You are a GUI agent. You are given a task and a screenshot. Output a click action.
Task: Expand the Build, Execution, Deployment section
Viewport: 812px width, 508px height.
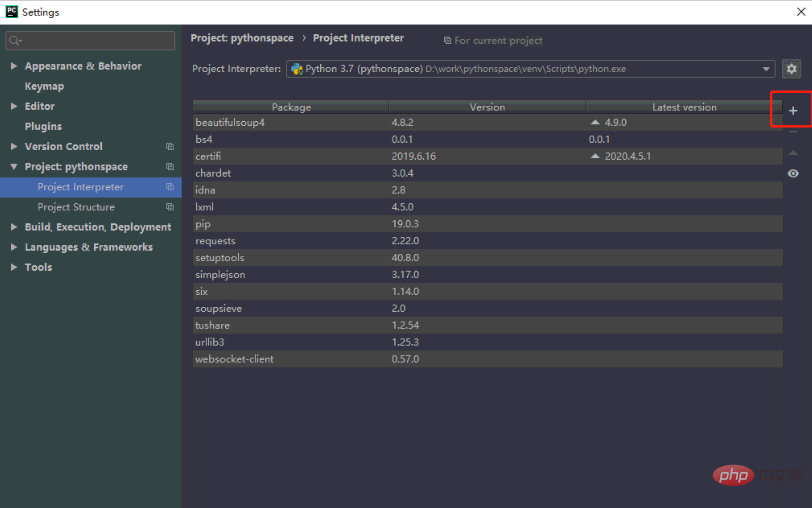point(14,227)
